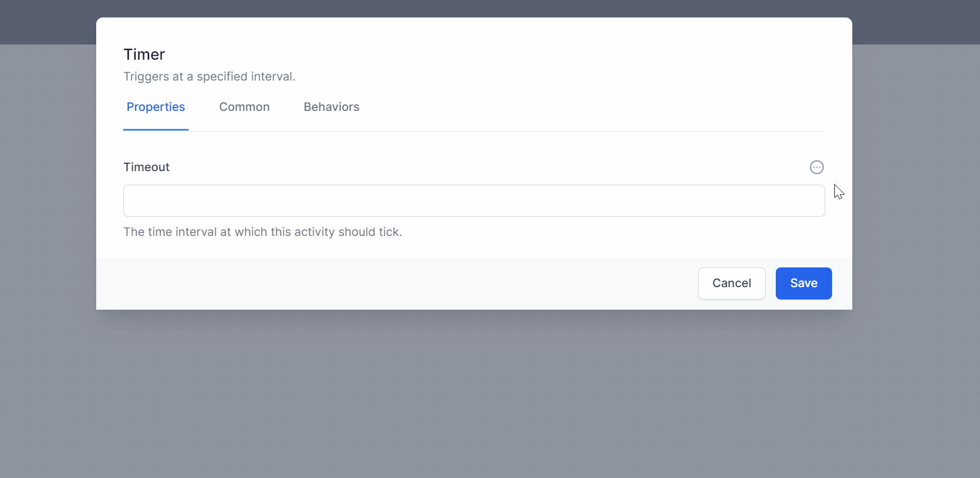Switch to the Common tab

(244, 107)
